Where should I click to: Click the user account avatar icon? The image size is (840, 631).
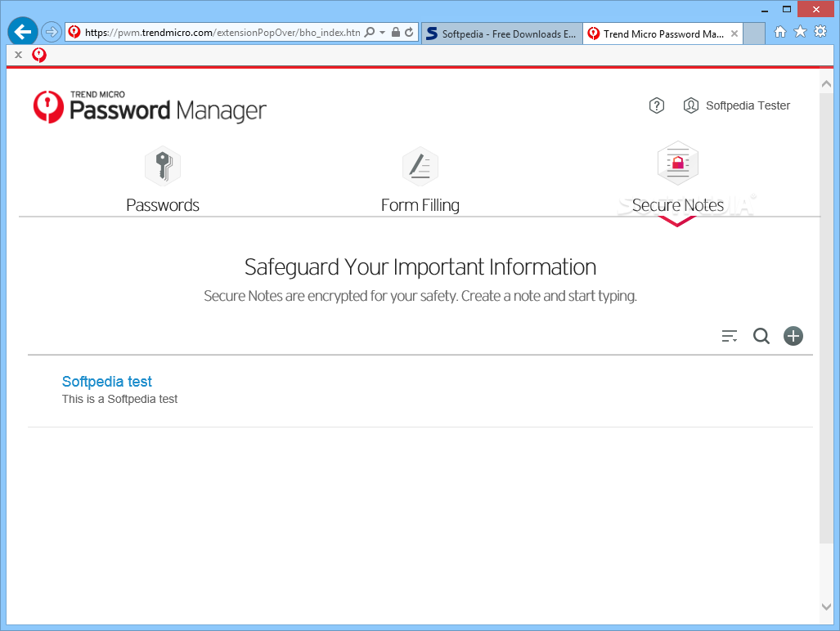[690, 105]
